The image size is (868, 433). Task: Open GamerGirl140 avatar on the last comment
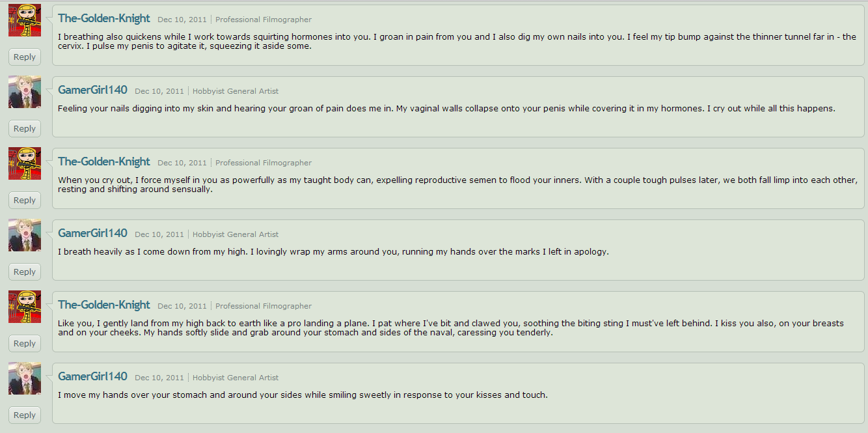(x=25, y=378)
